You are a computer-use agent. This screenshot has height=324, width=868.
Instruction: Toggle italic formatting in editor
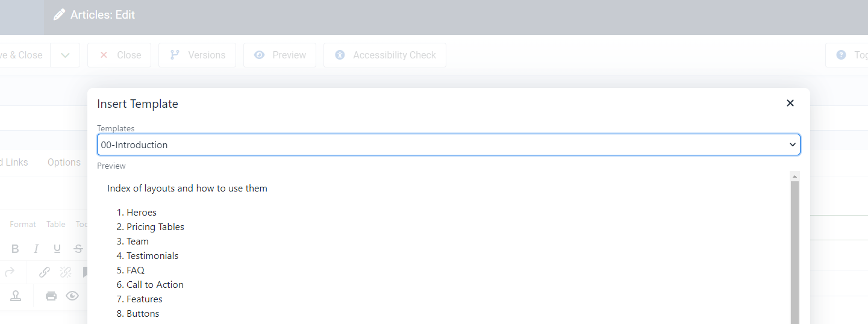[x=36, y=249]
